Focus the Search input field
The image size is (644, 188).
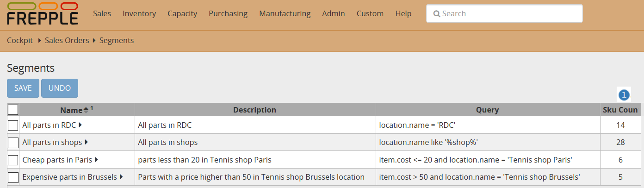click(x=509, y=13)
